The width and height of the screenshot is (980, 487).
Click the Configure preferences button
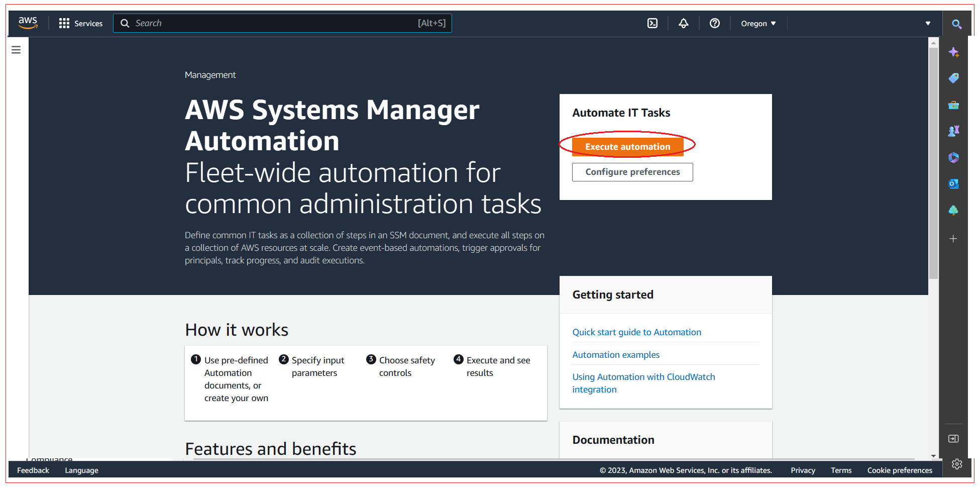pos(632,172)
